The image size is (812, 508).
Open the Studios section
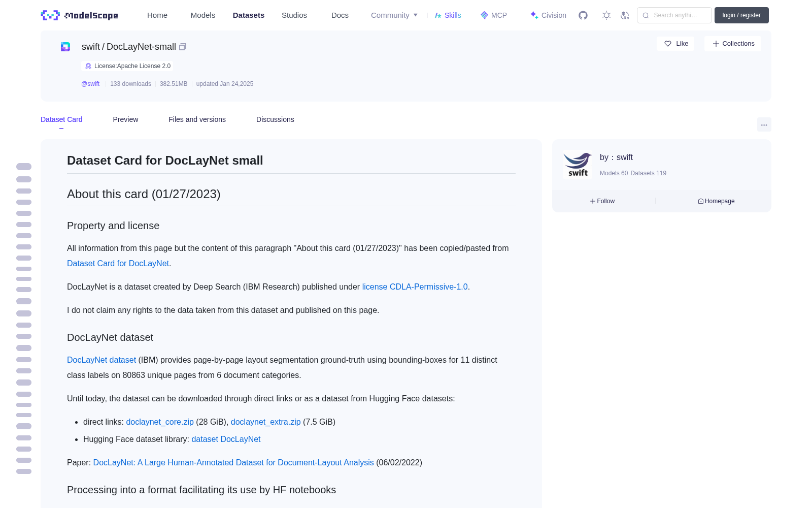(x=294, y=15)
